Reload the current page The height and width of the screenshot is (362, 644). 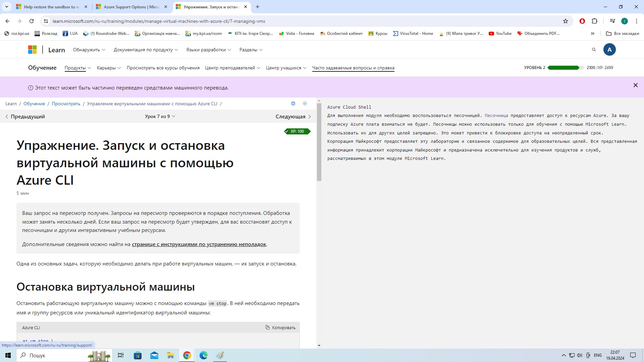pos(32,21)
